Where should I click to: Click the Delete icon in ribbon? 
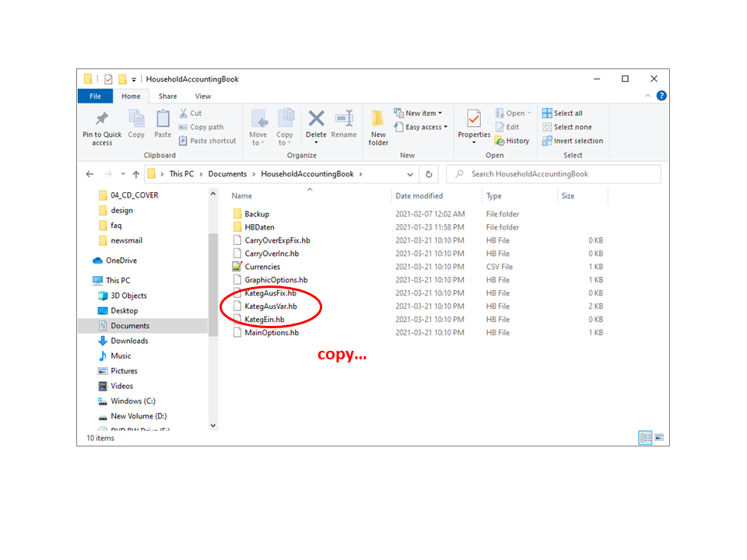coord(316,119)
